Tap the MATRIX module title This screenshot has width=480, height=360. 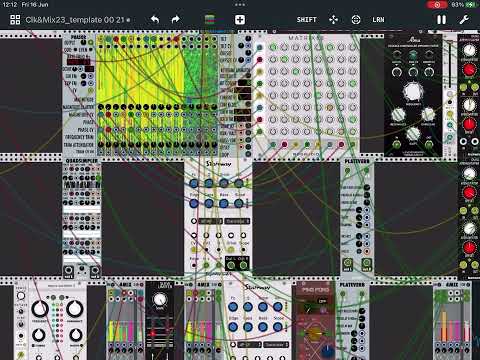(305, 38)
